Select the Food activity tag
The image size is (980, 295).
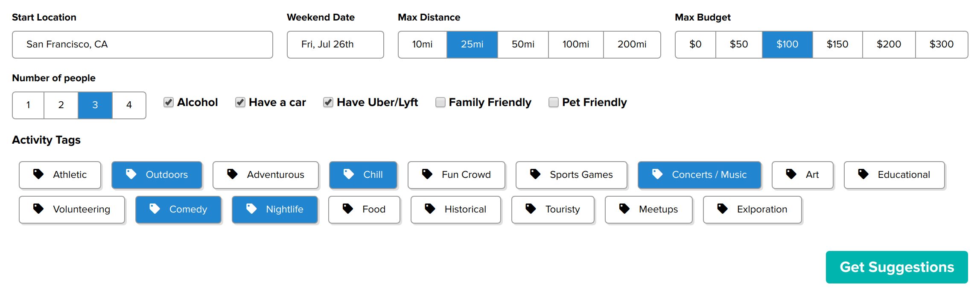364,209
